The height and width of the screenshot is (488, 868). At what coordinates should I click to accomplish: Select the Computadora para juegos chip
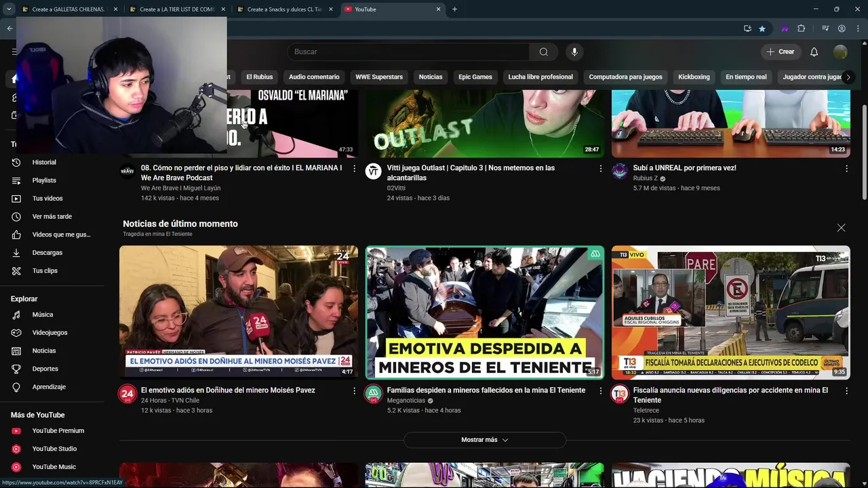625,77
